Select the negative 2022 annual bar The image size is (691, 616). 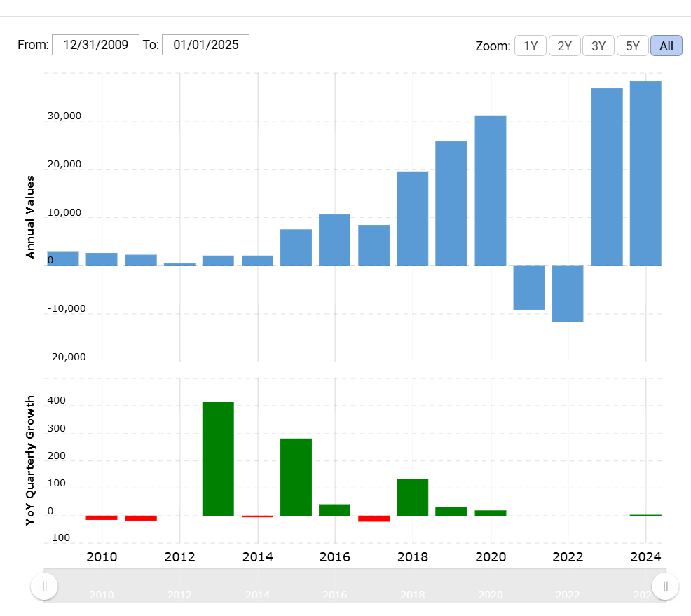click(x=568, y=294)
